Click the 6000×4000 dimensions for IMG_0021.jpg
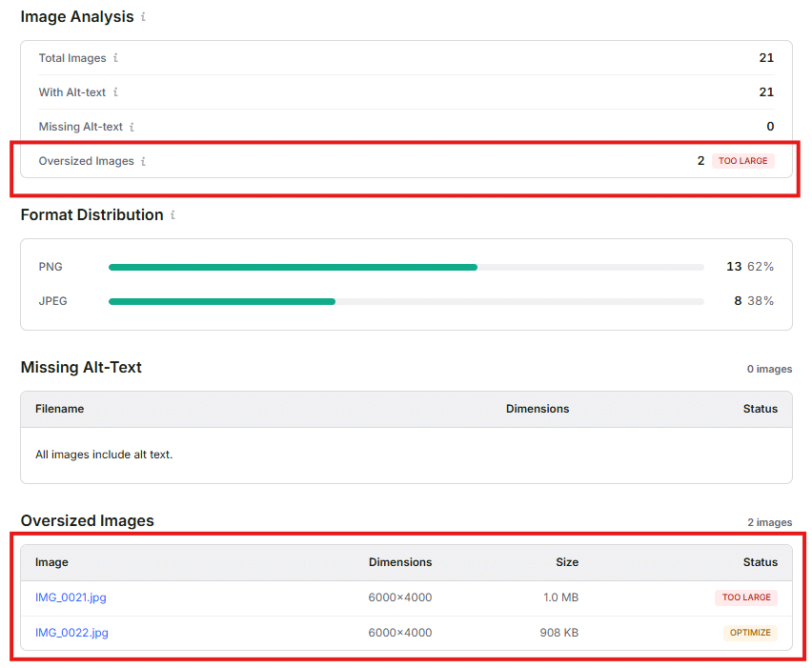The width and height of the screenshot is (812, 668). pos(400,597)
